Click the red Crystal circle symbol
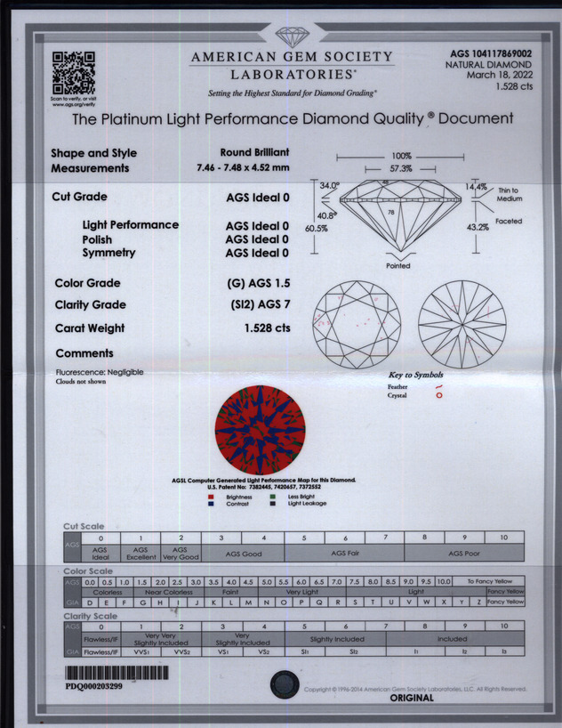The image size is (562, 728). [438, 396]
